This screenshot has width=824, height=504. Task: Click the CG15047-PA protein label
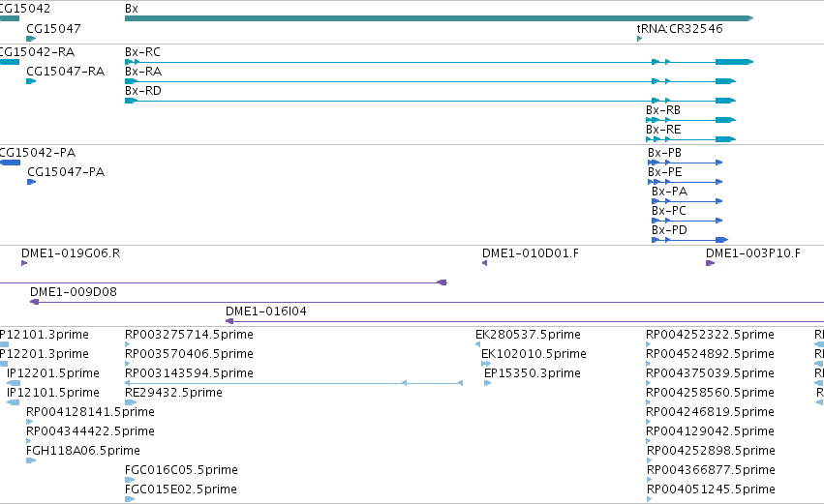click(66, 172)
